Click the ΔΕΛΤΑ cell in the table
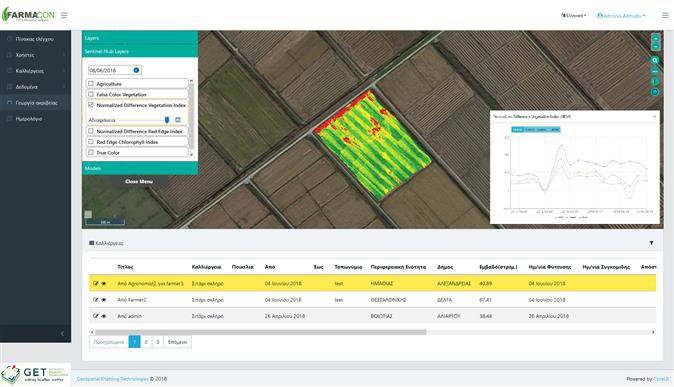Viewport: 674px width, 387px height. point(444,300)
